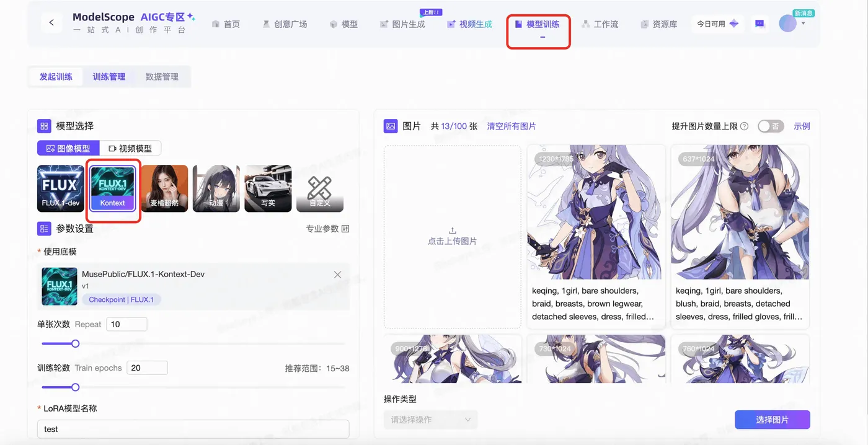Image resolution: width=868 pixels, height=445 pixels.
Task: Edit caption containing 'blush, braid, breasts, detached'
Action: (x=739, y=304)
